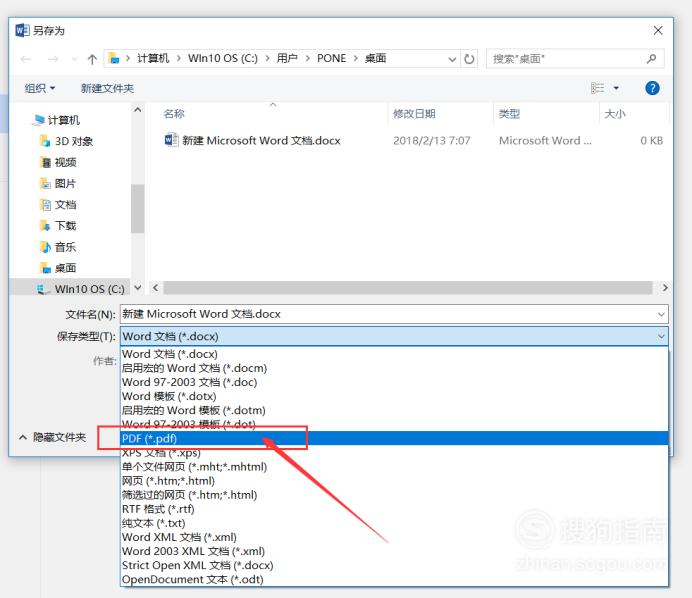692x598 pixels.
Task: Collapse folders via 隐藏文件夹
Action: pyautogui.click(x=53, y=437)
